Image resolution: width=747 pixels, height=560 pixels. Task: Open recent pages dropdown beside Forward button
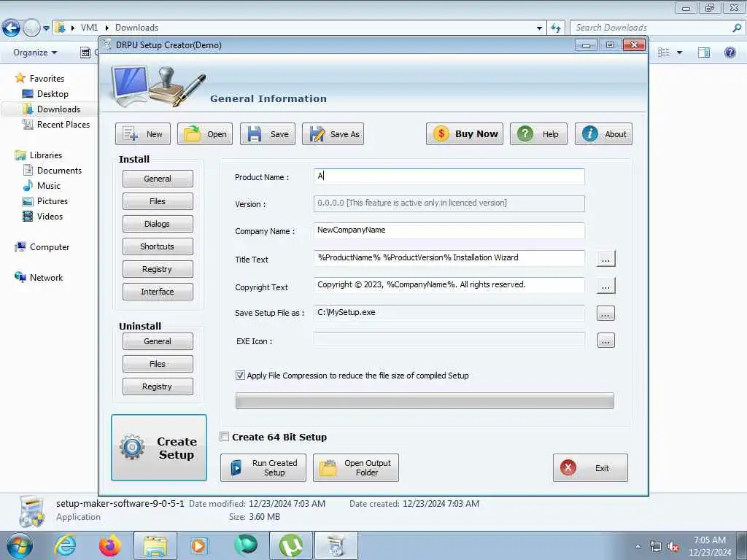point(46,28)
